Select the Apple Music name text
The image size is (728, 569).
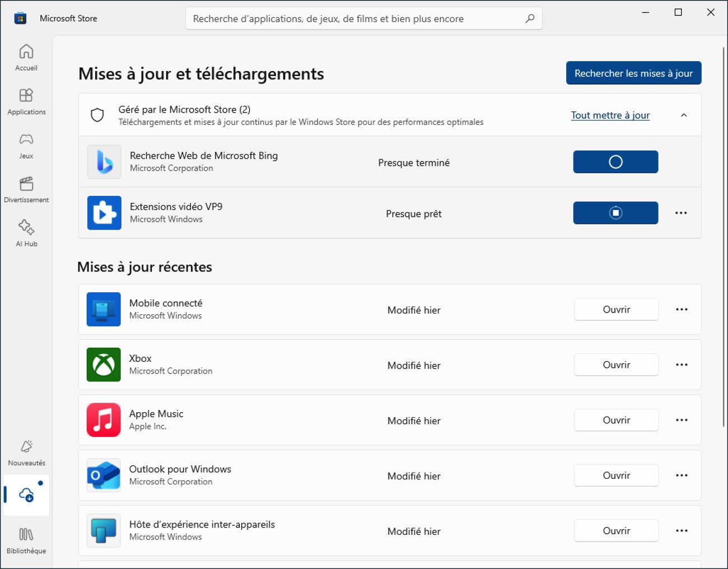(156, 414)
